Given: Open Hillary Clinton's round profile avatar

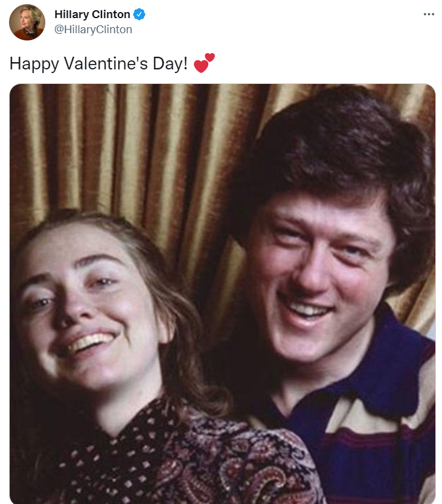Looking at the screenshot, I should coord(27,22).
